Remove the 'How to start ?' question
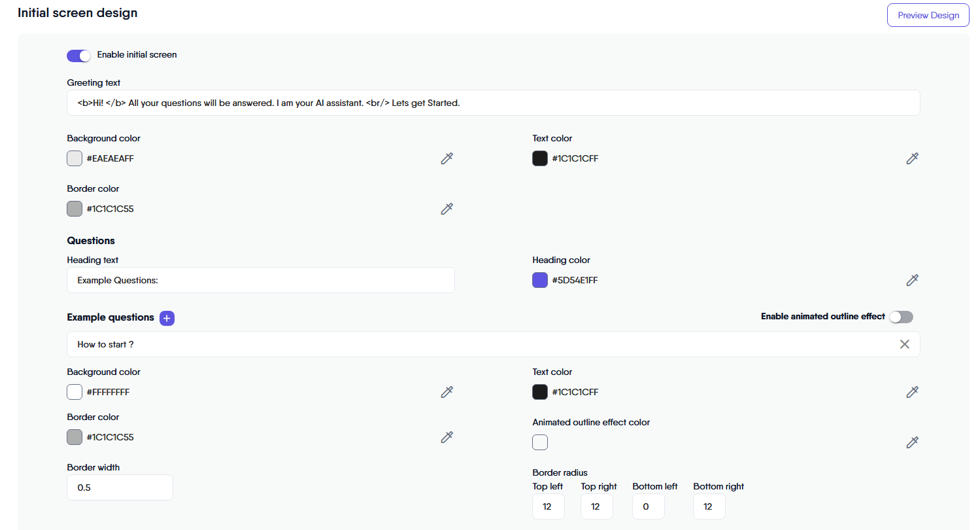Image resolution: width=980 pixels, height=530 pixels. pos(905,344)
